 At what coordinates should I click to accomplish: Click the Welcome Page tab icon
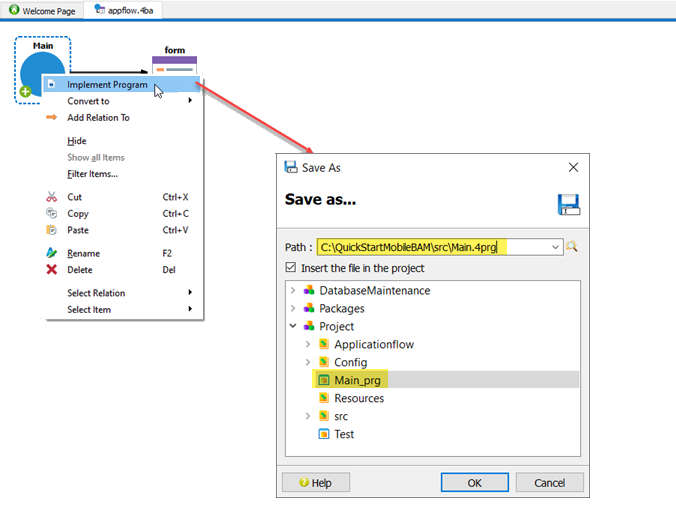point(14,9)
